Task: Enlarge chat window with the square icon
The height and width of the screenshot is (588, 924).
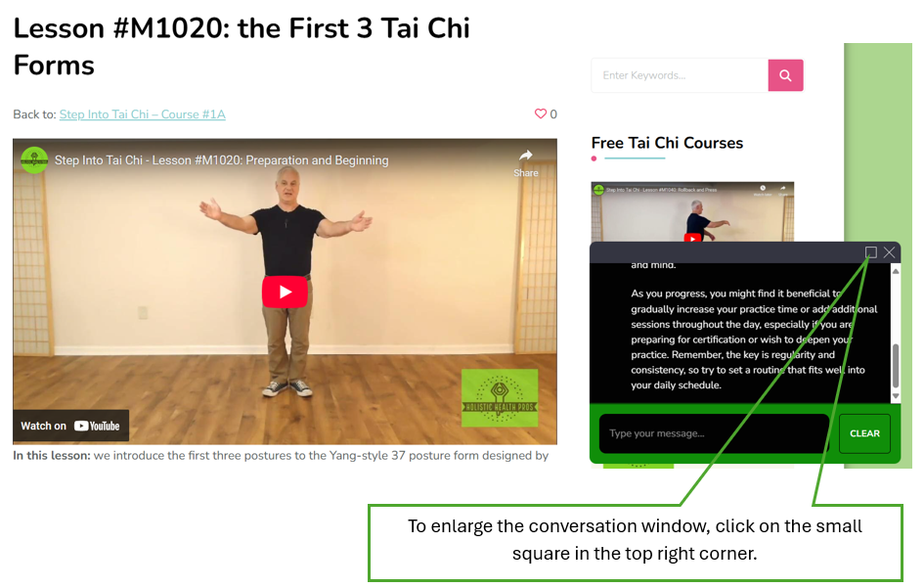Action: (x=870, y=252)
